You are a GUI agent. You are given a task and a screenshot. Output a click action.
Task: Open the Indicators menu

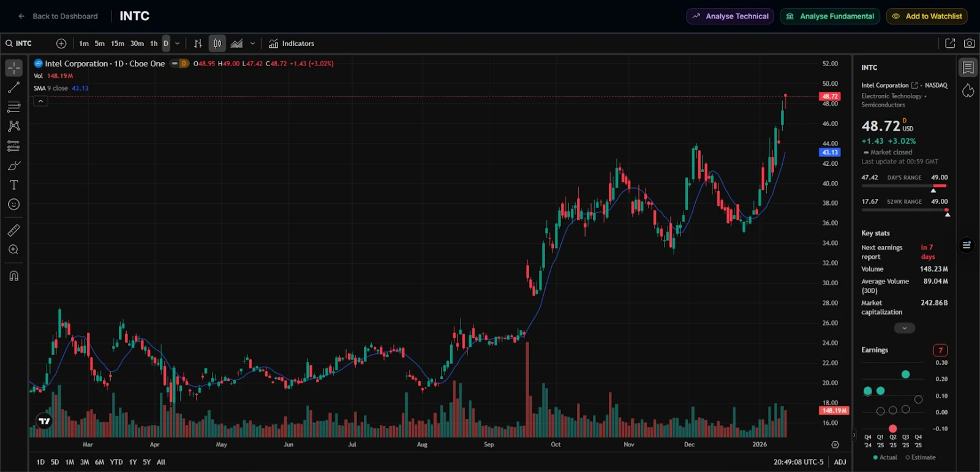(292, 43)
